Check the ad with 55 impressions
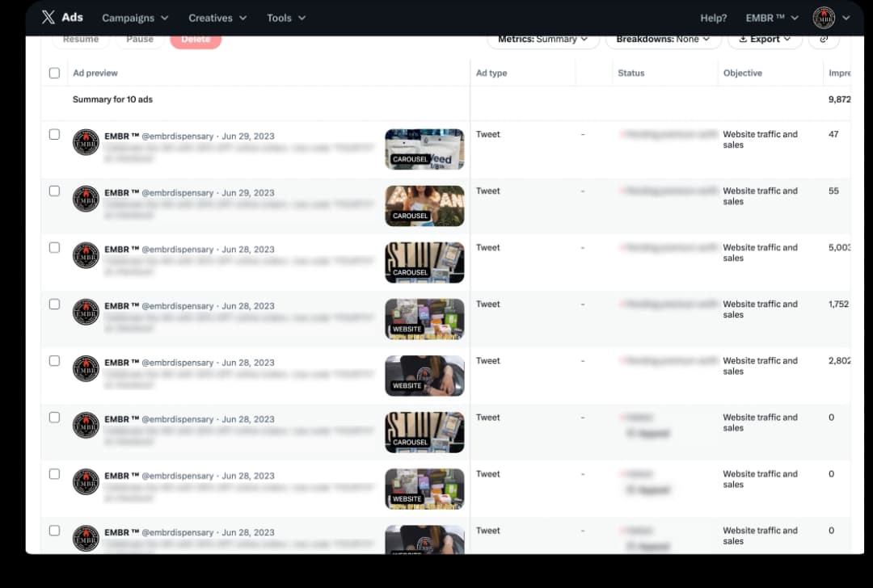This screenshot has width=873, height=588. [55, 191]
